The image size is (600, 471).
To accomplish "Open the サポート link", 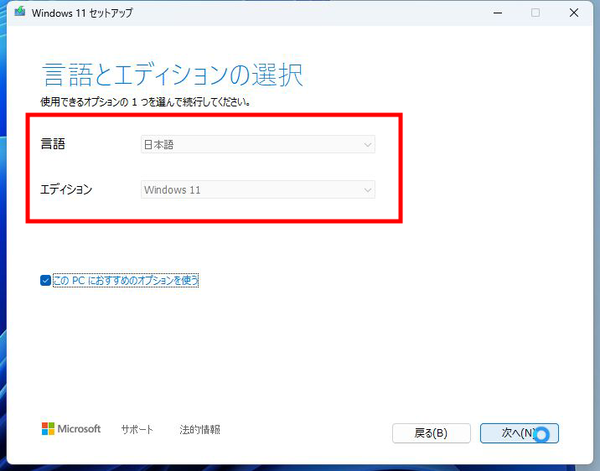I will 137,430.
